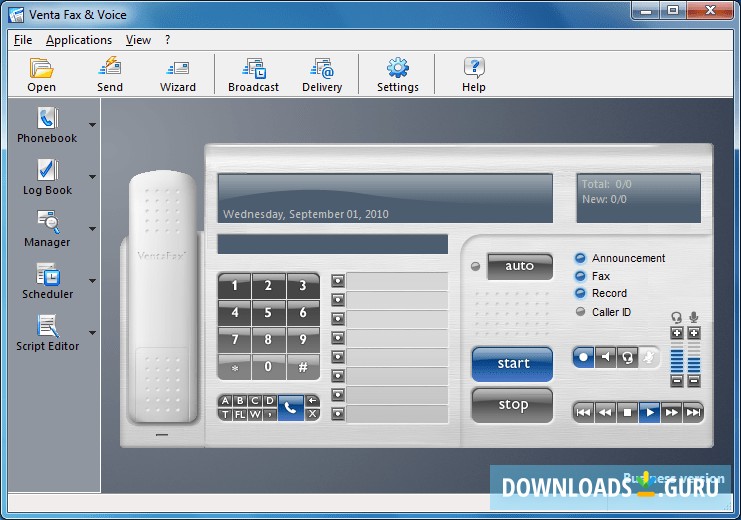This screenshot has width=741, height=520.
Task: Skip to next track in player
Action: [x=693, y=413]
